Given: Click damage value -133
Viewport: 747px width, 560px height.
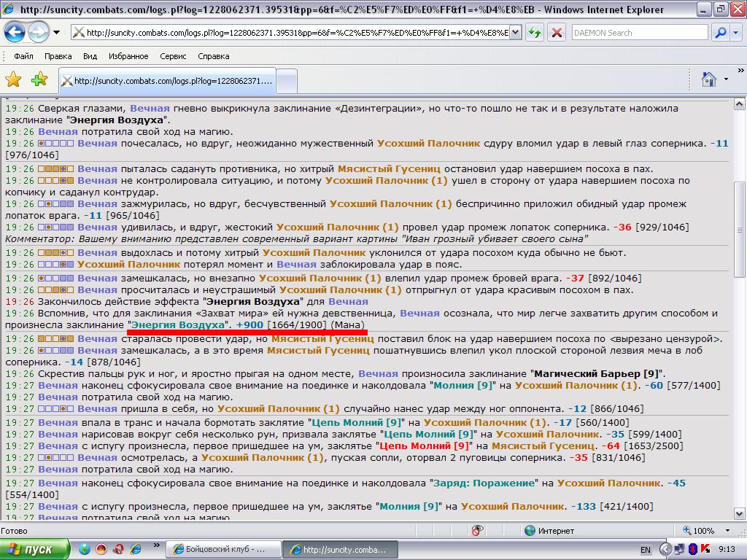Looking at the screenshot, I should [x=584, y=506].
